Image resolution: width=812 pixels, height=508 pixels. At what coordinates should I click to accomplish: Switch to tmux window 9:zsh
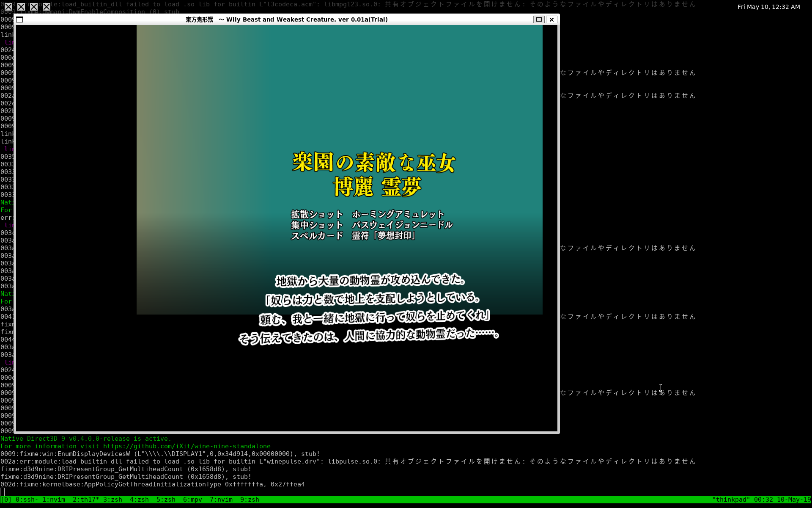click(250, 500)
